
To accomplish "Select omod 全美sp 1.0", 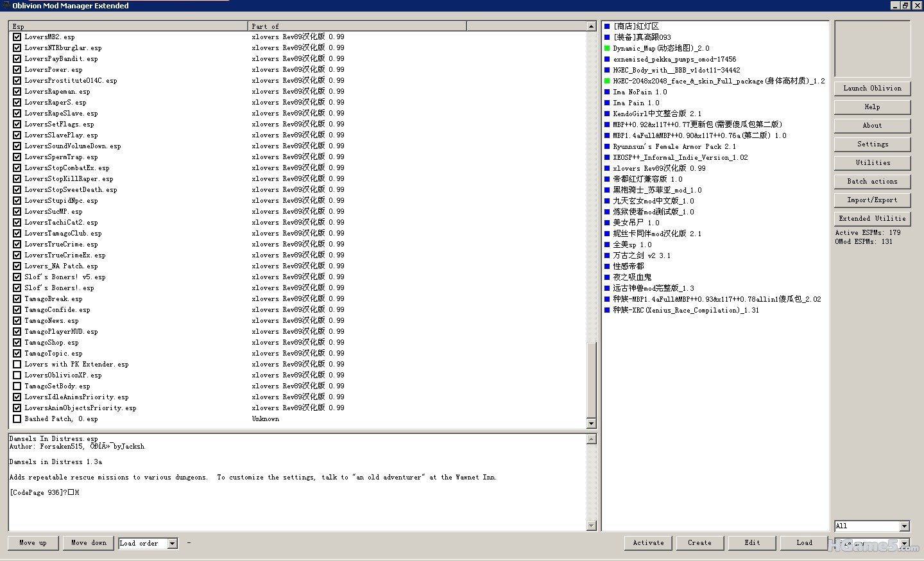I will 632,245.
